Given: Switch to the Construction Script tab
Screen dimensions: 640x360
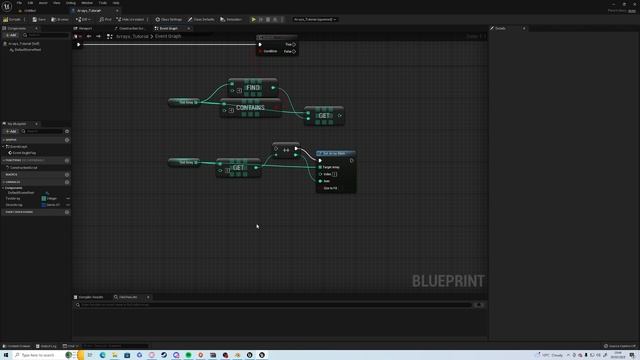Looking at the screenshot, I should coord(130,28).
